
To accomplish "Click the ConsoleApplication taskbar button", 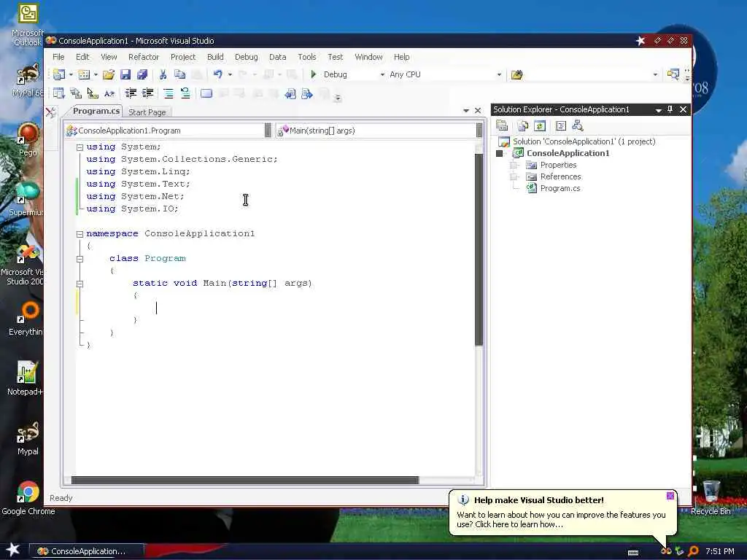I will click(x=87, y=551).
